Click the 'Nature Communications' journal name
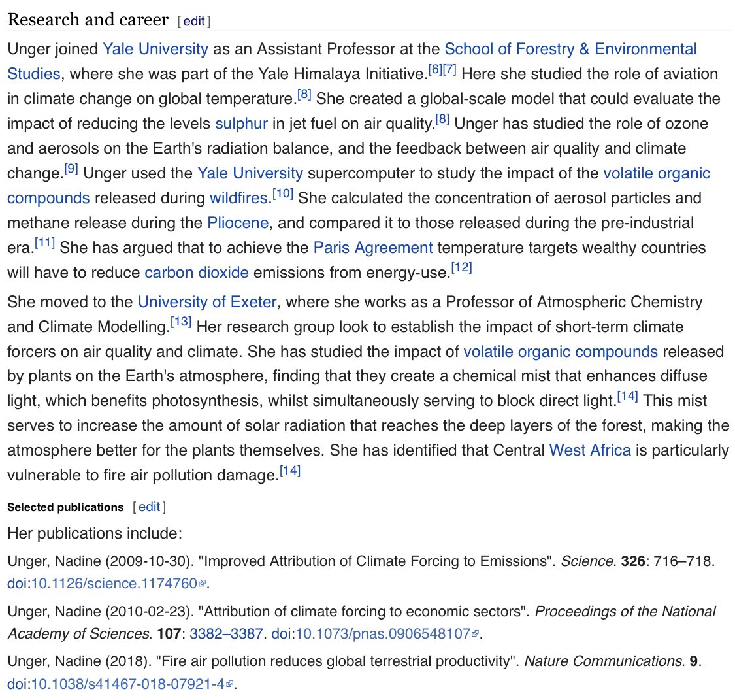 [x=604, y=661]
